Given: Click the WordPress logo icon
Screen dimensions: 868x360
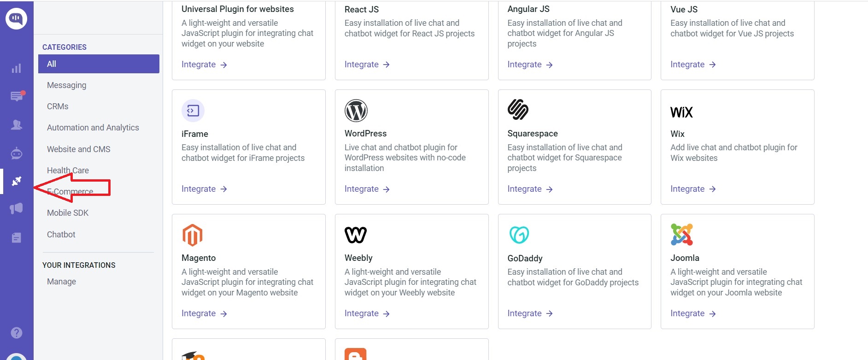Looking at the screenshot, I should 356,111.
